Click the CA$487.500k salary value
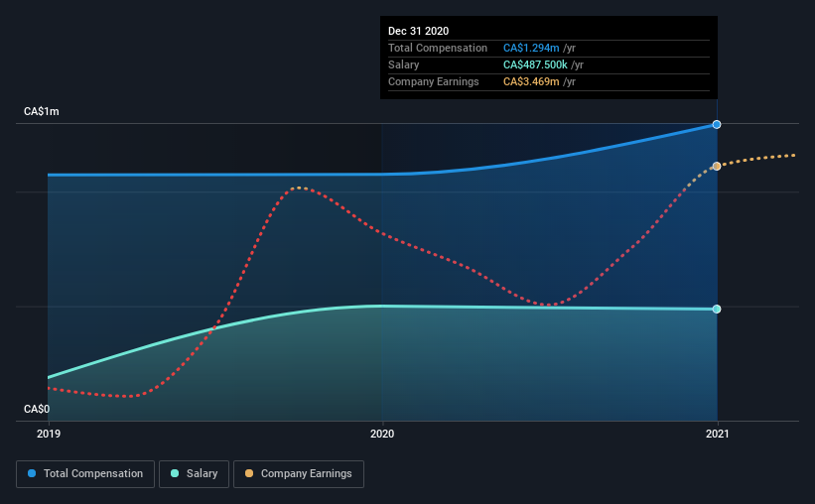815x504 pixels. pyautogui.click(x=535, y=64)
